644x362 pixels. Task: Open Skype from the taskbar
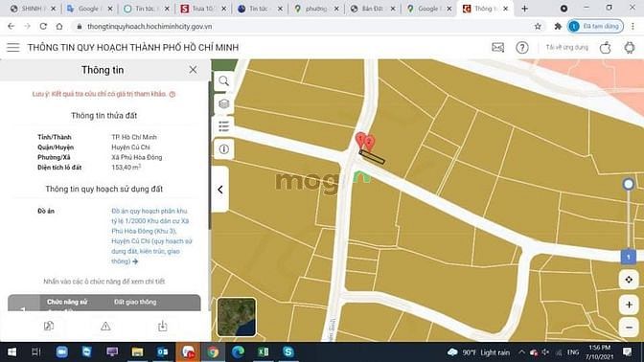click(x=288, y=352)
